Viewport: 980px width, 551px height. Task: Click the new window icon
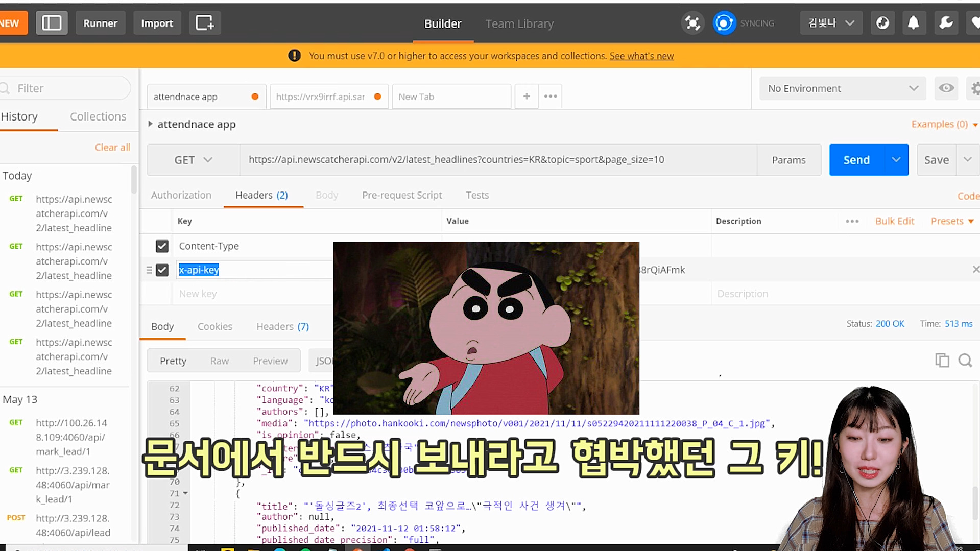click(x=205, y=23)
